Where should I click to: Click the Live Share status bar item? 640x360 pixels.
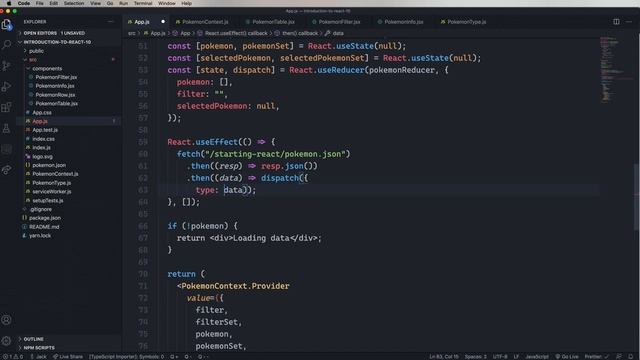pos(68,357)
